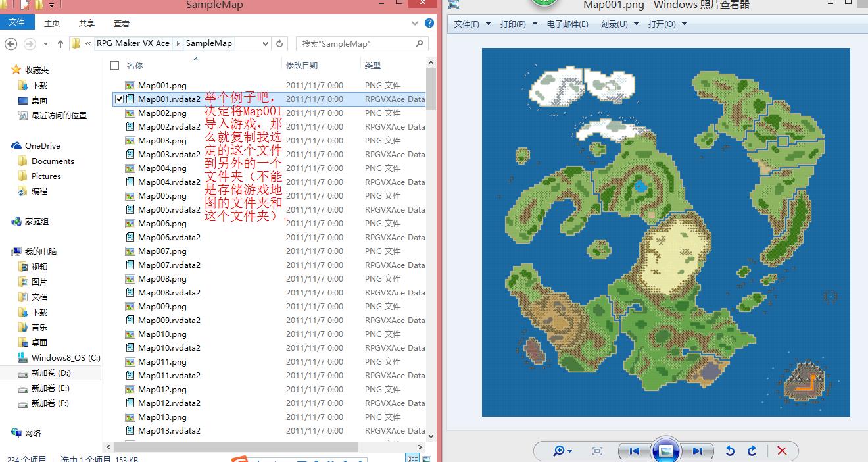Click 电子邮件(E) in Photo Viewer
868x462 pixels.
(567, 24)
